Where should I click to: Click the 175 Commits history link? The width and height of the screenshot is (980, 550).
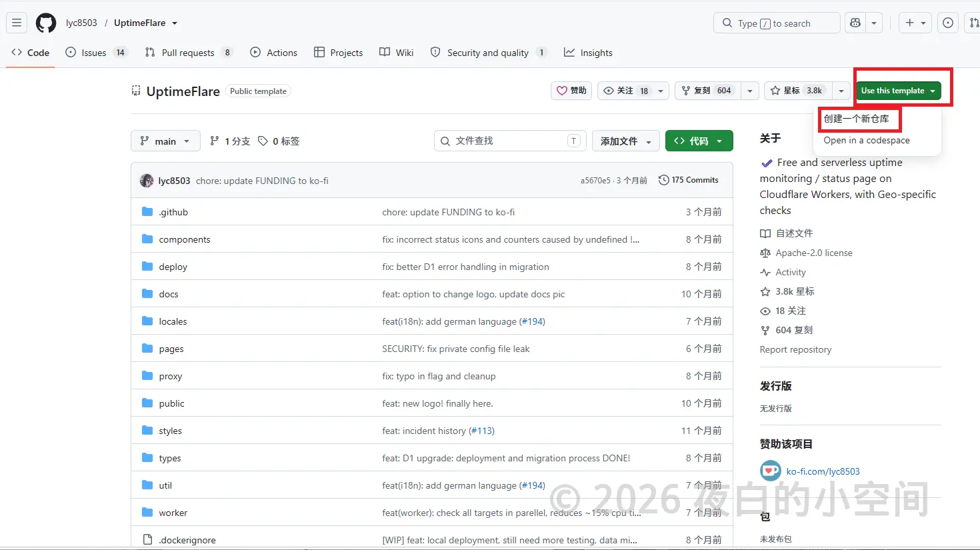tap(689, 180)
